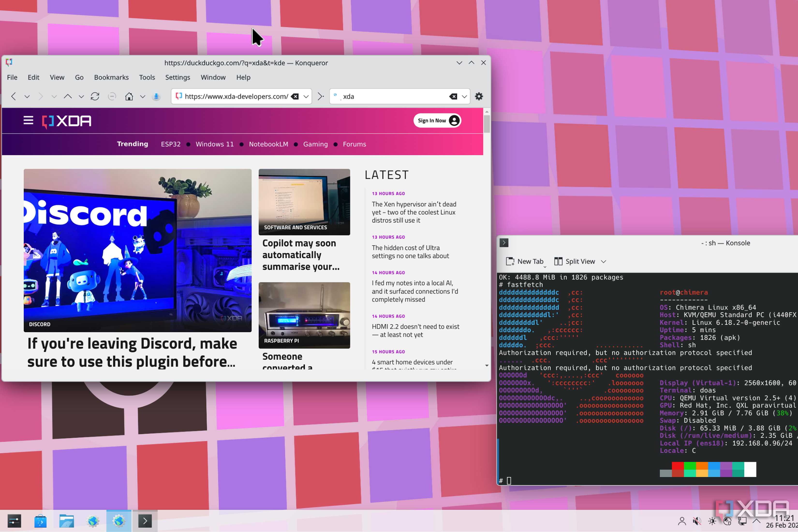Image resolution: width=798 pixels, height=532 pixels.
Task: Expand the URL history dropdown
Action: [306, 97]
